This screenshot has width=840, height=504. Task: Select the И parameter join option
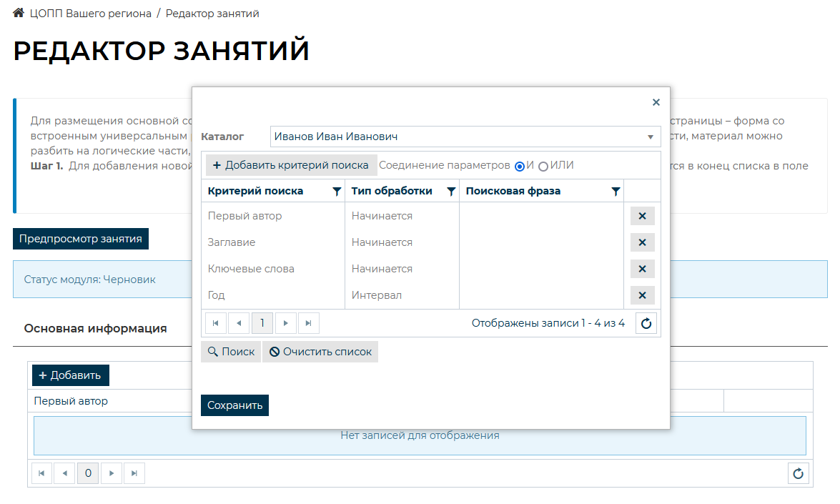click(x=520, y=166)
